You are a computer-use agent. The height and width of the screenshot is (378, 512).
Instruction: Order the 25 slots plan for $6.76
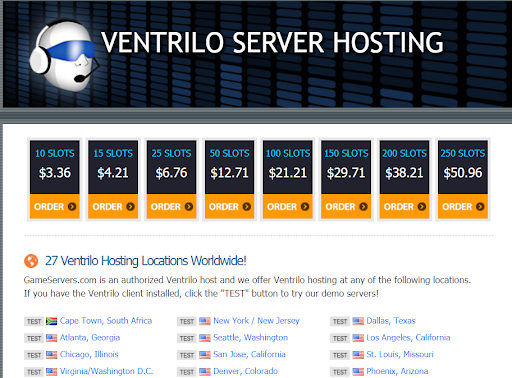[171, 207]
